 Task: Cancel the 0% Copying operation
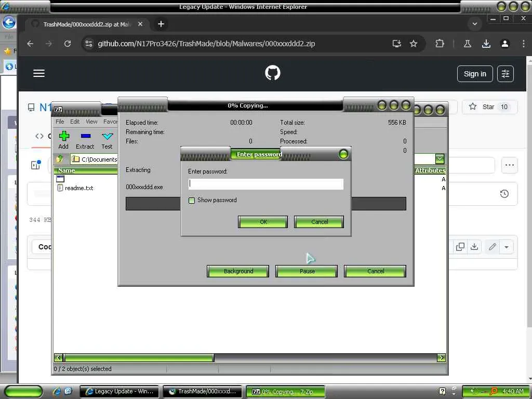375,271
